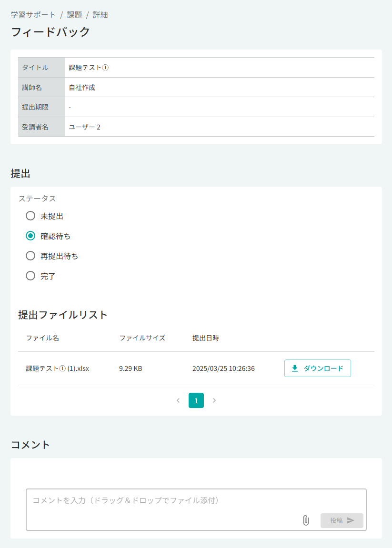Open 課題 breadcrumb link
The image size is (392, 548).
pyautogui.click(x=74, y=15)
